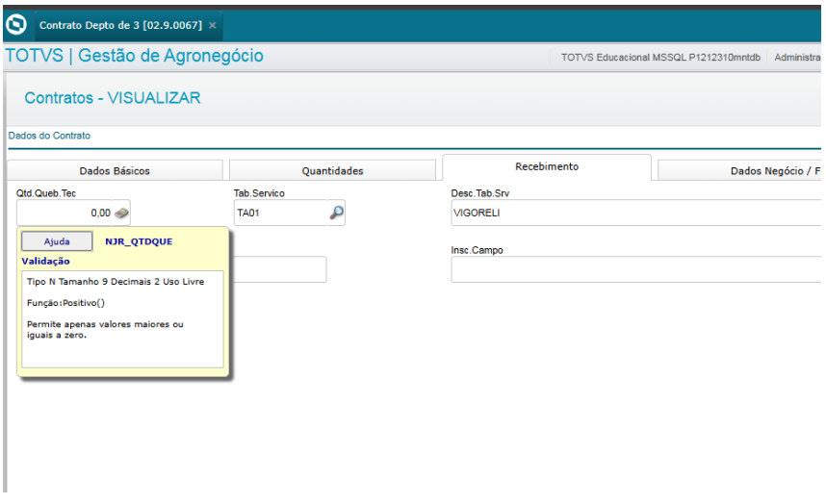The height and width of the screenshot is (504, 826).
Task: Click the Ajuda button in tooltip
Action: point(57,241)
